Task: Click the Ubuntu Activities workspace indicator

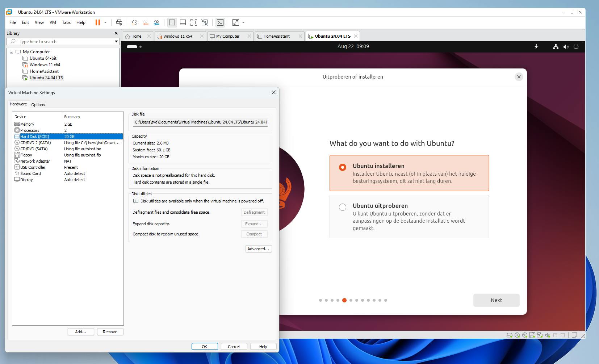Action: click(134, 47)
